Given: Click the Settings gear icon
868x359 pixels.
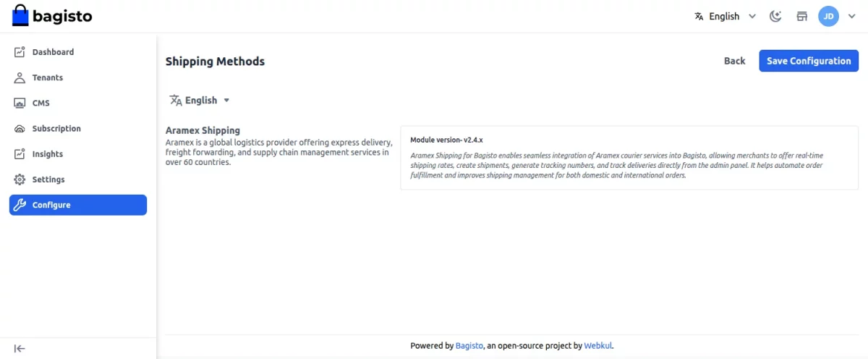Looking at the screenshot, I should pos(20,179).
